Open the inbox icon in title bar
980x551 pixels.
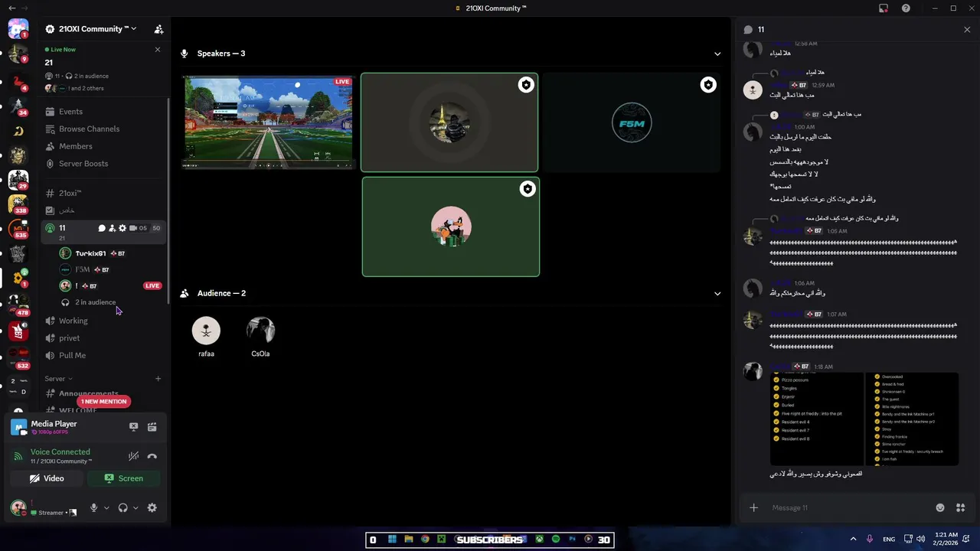[x=884, y=8]
